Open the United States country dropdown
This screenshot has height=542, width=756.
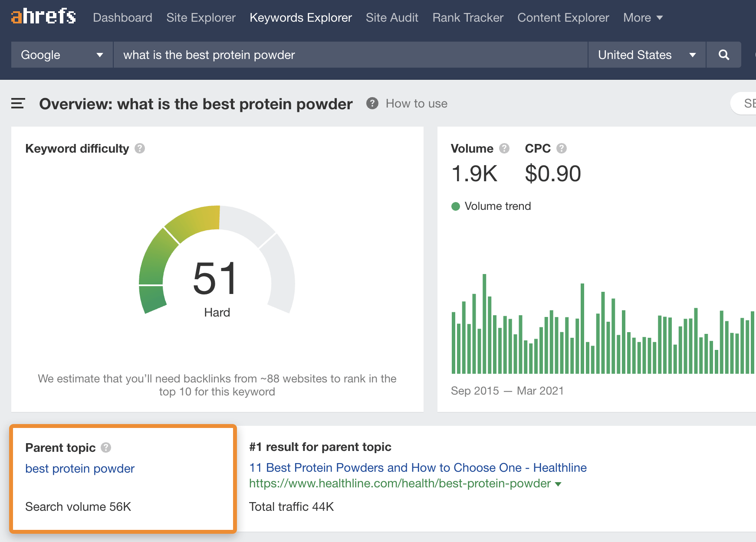(x=646, y=55)
